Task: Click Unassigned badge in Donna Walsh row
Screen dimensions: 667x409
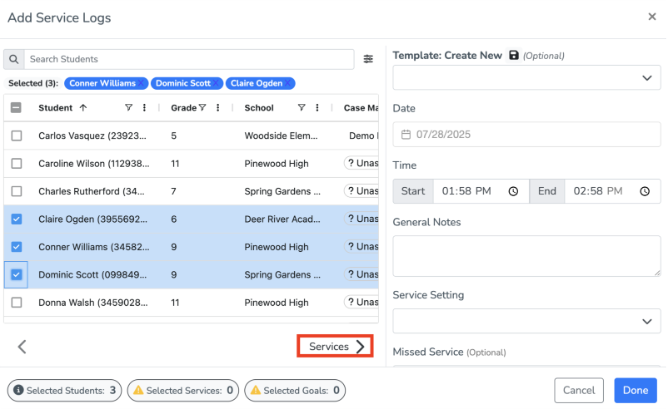Action: point(361,303)
